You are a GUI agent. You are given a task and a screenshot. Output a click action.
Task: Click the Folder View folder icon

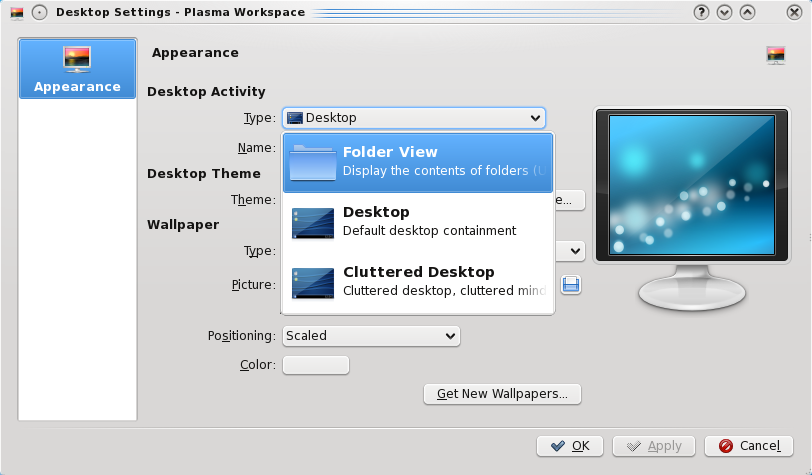tap(312, 162)
